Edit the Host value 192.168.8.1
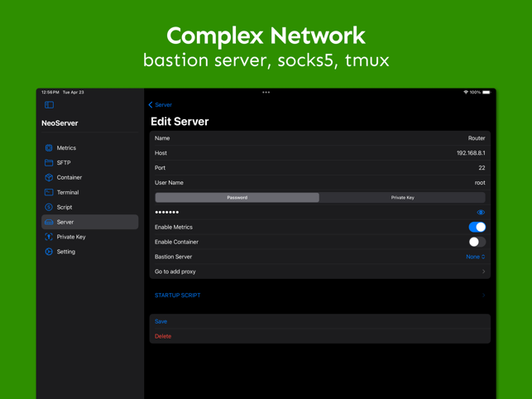Viewport: 532px width, 399px height. click(x=471, y=153)
